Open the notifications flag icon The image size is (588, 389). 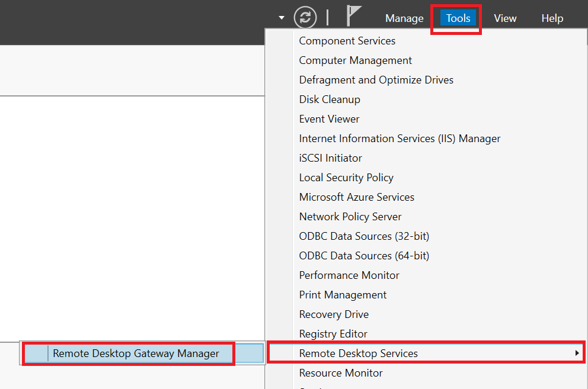tap(354, 16)
